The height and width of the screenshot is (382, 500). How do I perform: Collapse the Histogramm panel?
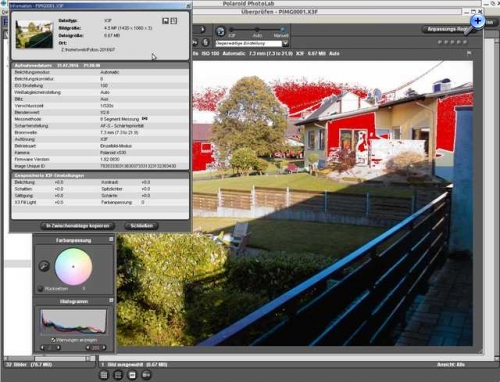[111, 300]
